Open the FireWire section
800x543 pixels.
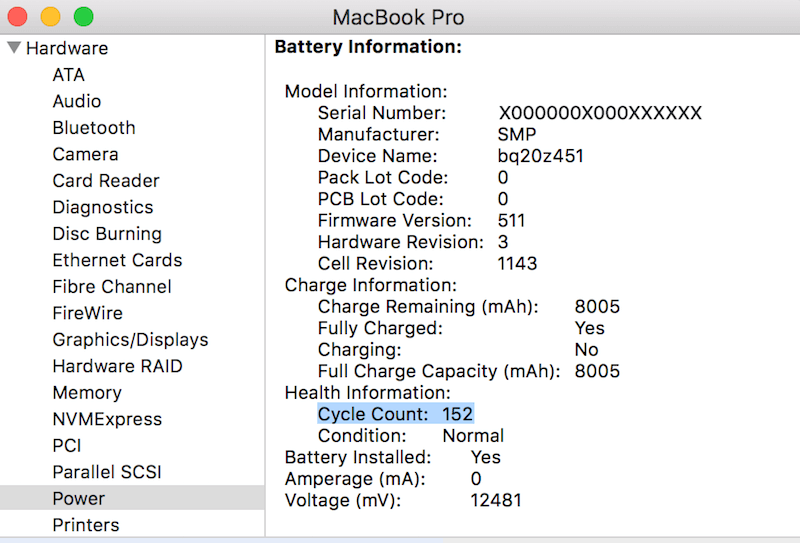pos(88,313)
